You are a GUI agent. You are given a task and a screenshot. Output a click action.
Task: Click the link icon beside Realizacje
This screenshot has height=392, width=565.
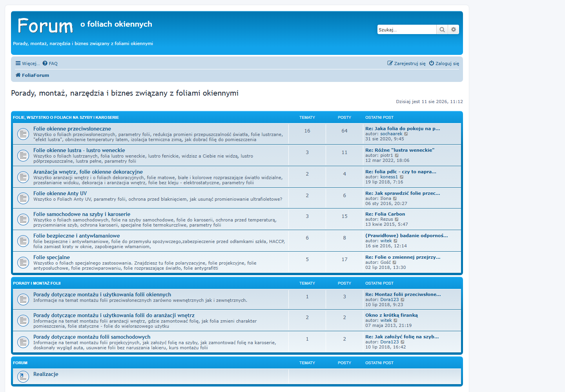point(23,377)
